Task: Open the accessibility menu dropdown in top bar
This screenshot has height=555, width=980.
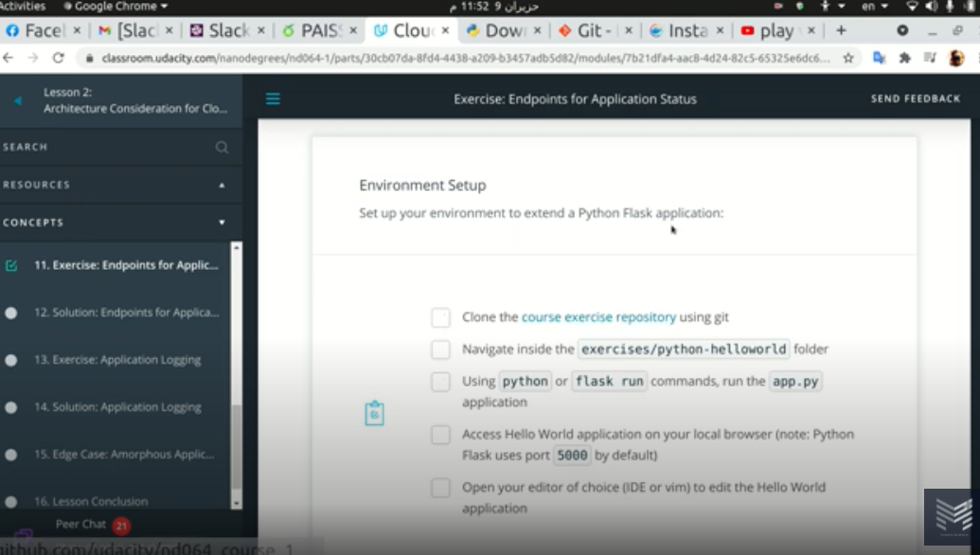Action: tap(832, 7)
